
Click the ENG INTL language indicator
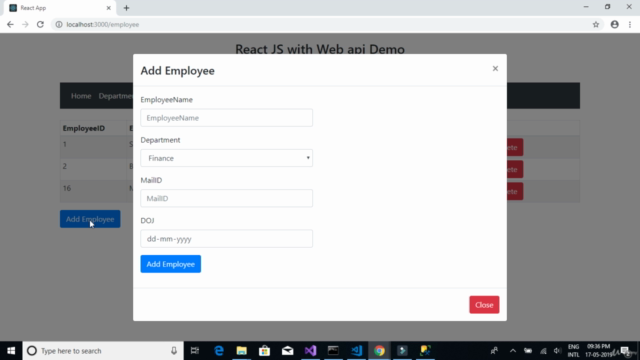point(573,351)
